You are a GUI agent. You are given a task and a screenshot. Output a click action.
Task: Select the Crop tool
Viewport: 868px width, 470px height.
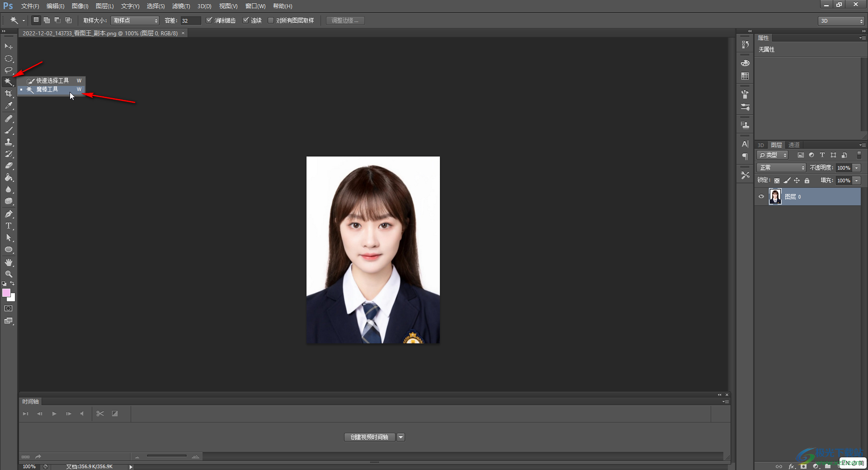(9, 94)
